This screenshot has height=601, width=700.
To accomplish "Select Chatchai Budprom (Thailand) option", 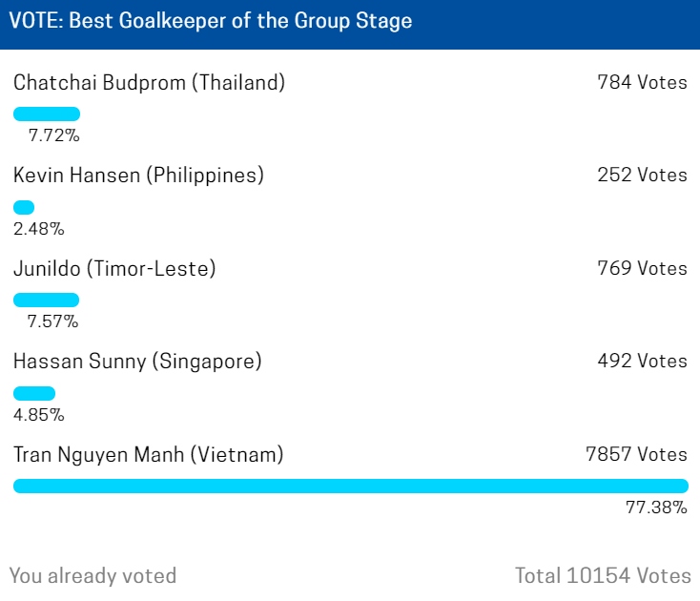I will (x=149, y=83).
